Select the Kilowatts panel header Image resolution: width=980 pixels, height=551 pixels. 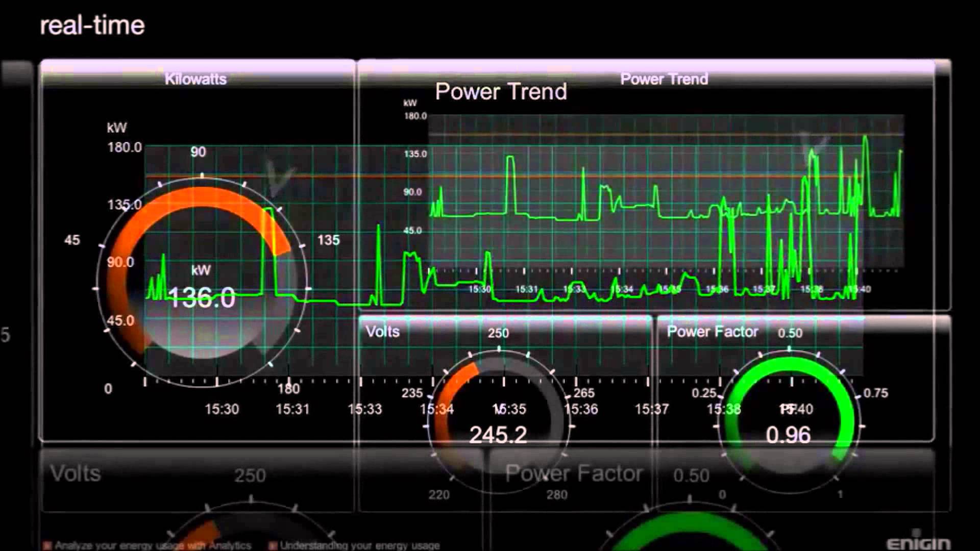pos(195,79)
